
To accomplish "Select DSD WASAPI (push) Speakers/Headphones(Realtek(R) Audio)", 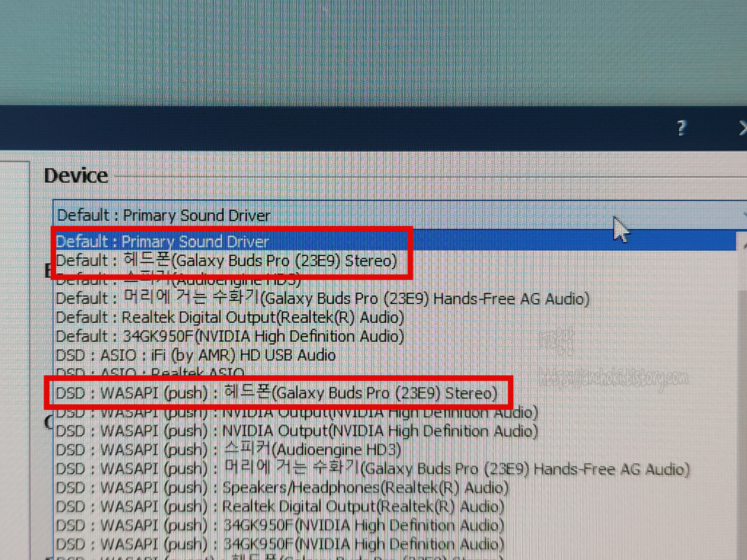I will tap(395, 488).
